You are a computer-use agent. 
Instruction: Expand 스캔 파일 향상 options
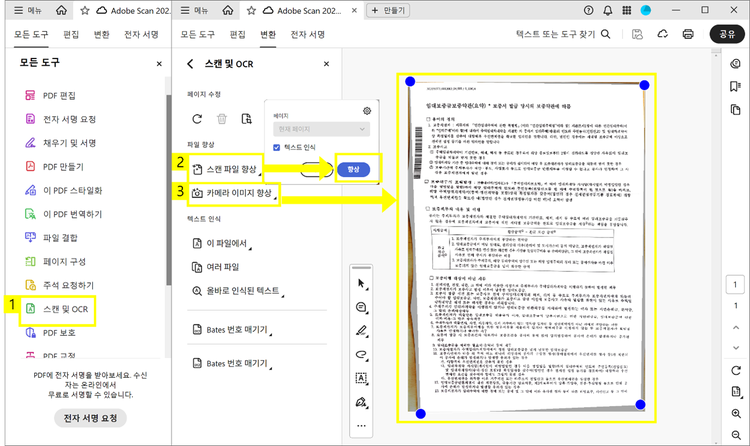[226, 169]
